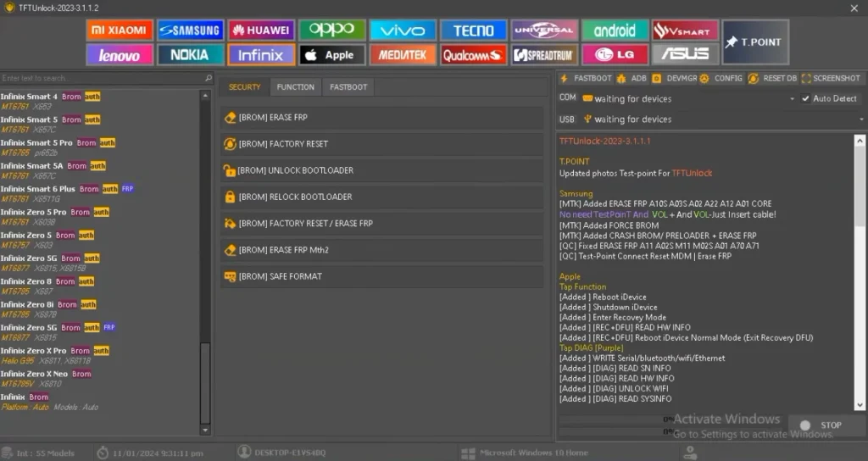Image resolution: width=868 pixels, height=461 pixels.
Task: Select the Qualcomm chipset tile
Action: (473, 55)
